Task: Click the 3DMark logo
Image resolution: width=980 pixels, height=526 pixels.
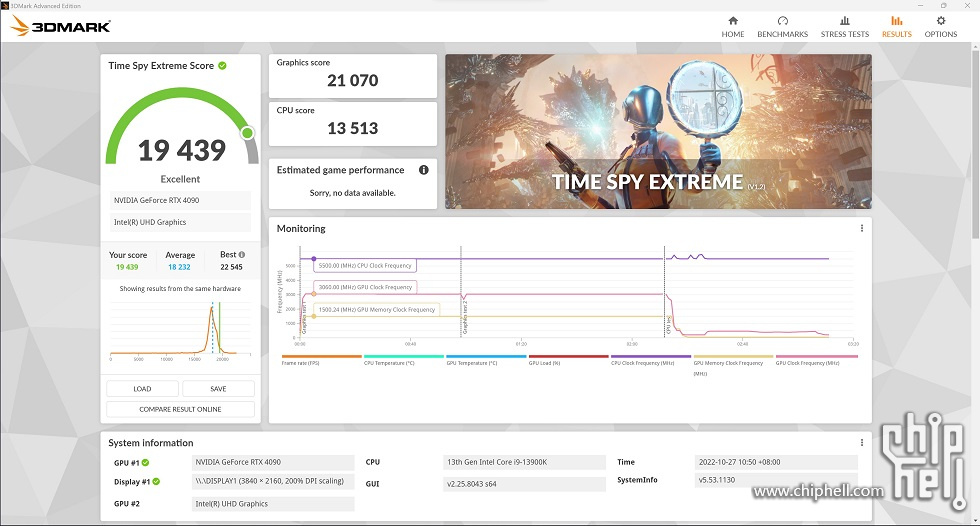Action: (61, 26)
